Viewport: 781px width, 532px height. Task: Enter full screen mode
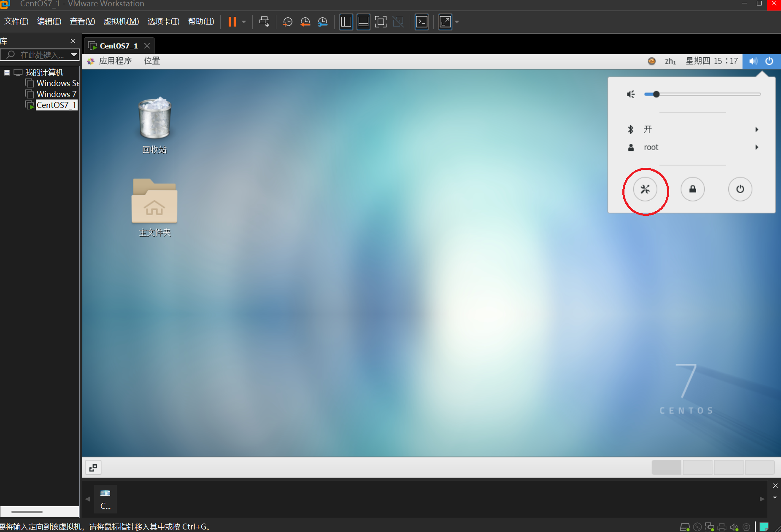pos(381,22)
